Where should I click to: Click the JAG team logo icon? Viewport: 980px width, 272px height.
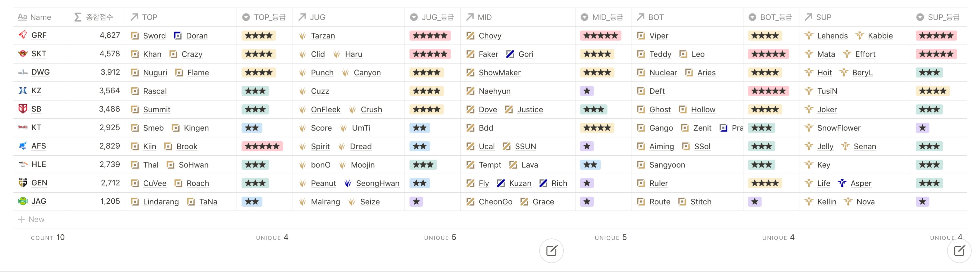[23, 201]
